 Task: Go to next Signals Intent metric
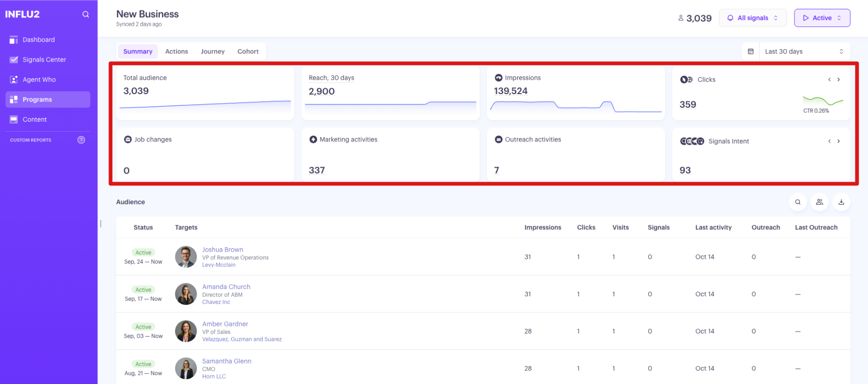coord(839,141)
